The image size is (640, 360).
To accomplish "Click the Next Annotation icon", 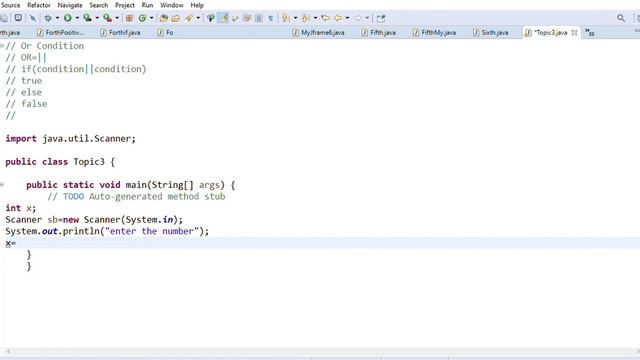I will pyautogui.click(x=285, y=18).
